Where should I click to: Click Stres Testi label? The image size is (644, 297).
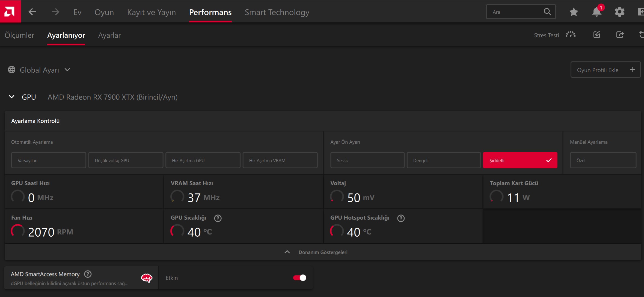point(546,35)
